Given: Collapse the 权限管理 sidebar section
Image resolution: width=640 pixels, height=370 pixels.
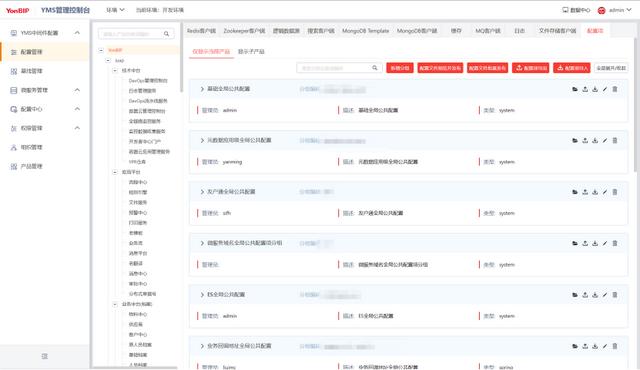Looking at the screenshot, I should click(77, 128).
